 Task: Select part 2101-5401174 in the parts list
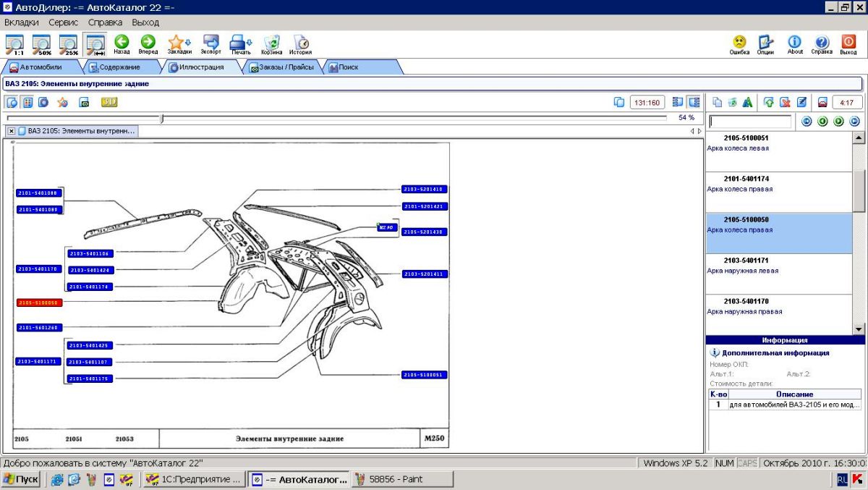click(x=779, y=192)
